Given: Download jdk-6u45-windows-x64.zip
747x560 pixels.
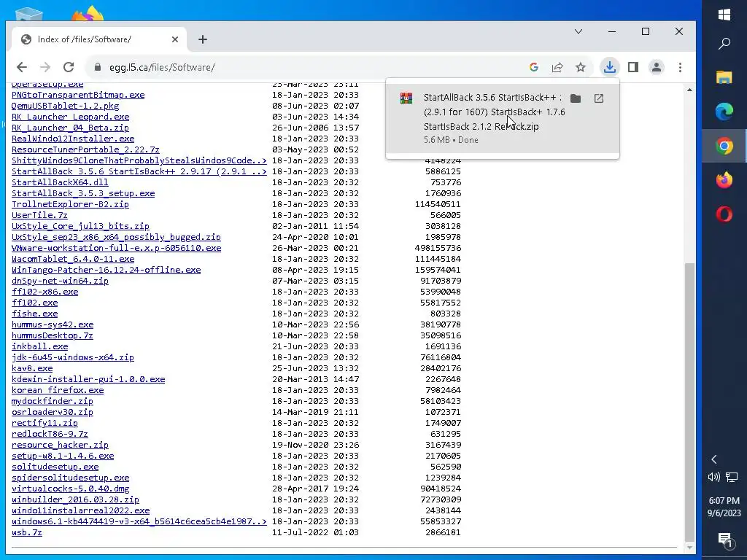Looking at the screenshot, I should point(73,357).
